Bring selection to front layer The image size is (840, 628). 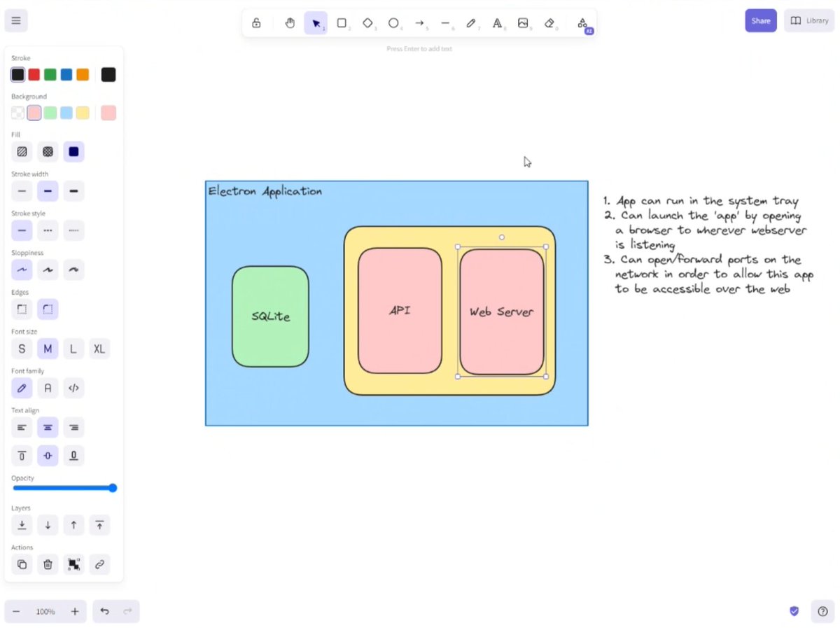(x=99, y=525)
